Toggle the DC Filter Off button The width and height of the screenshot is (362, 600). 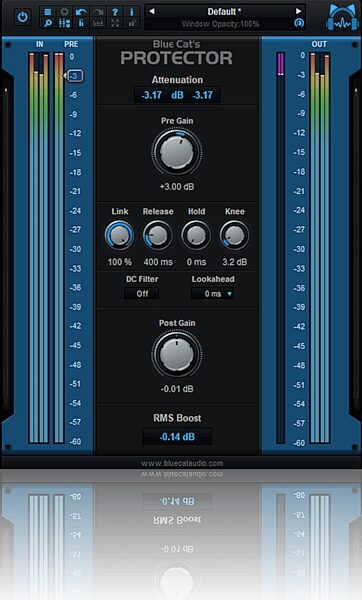coord(142,293)
